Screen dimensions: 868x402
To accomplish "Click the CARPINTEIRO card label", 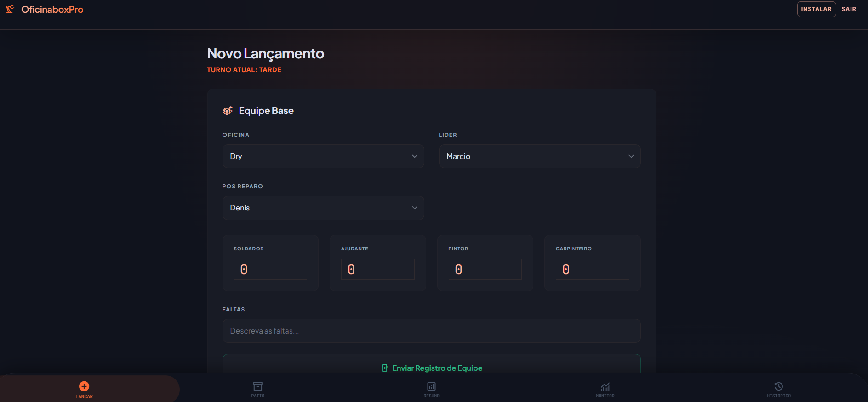I will (574, 249).
